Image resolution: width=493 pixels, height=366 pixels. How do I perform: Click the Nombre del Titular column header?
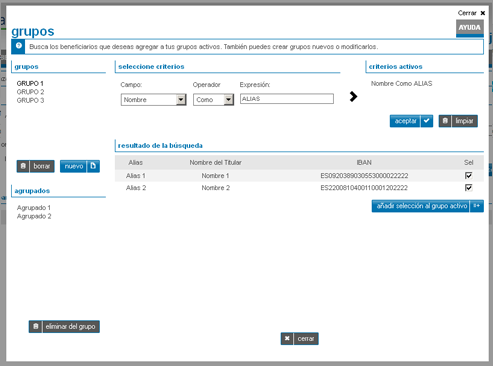click(215, 162)
